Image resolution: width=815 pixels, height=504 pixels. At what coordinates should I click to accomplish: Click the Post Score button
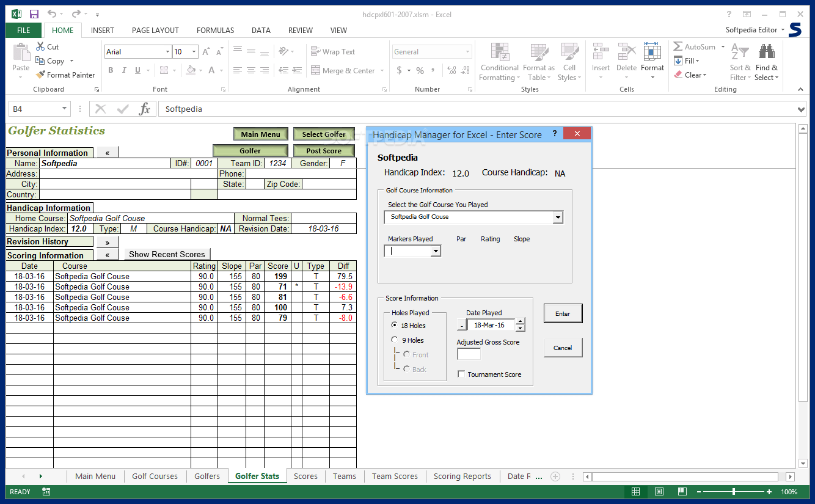tap(324, 151)
